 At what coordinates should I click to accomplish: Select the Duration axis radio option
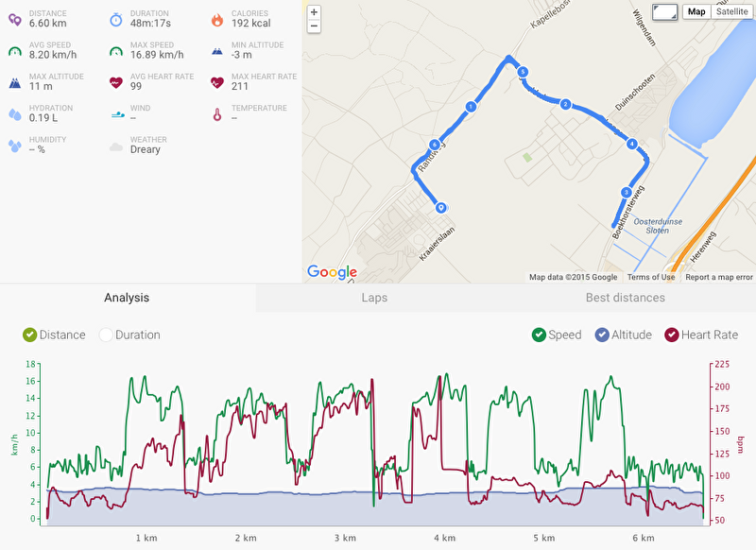(106, 335)
